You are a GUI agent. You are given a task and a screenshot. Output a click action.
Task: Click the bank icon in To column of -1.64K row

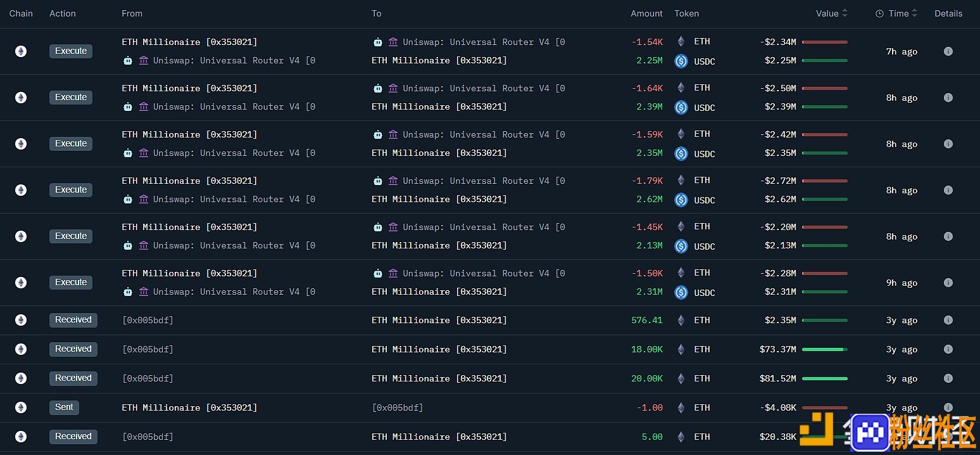click(393, 88)
